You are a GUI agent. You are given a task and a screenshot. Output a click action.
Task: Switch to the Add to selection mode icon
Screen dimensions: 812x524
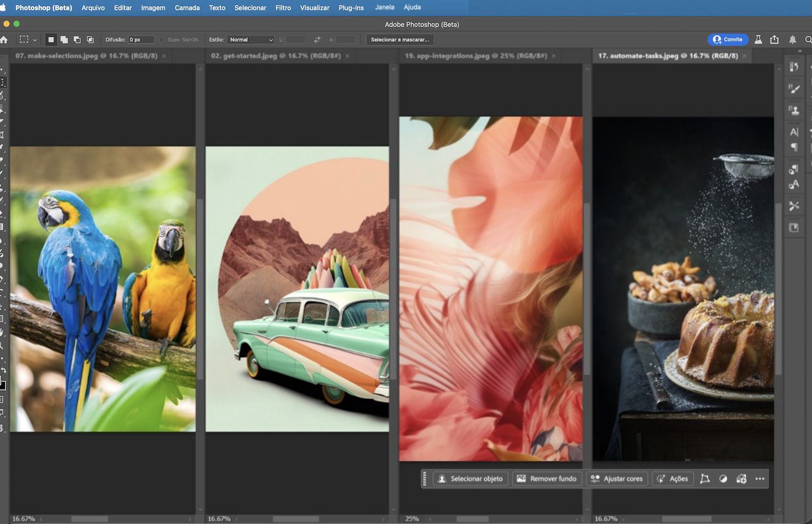click(64, 39)
